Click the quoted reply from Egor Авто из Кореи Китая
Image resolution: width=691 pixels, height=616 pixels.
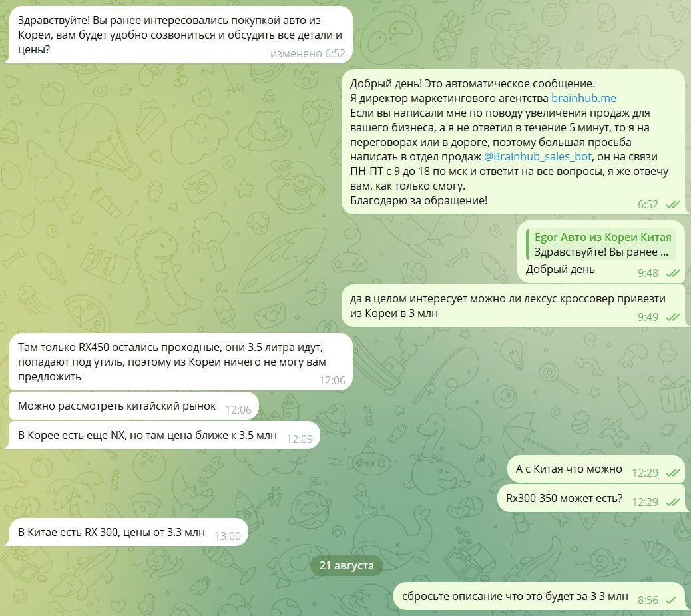coord(598,244)
